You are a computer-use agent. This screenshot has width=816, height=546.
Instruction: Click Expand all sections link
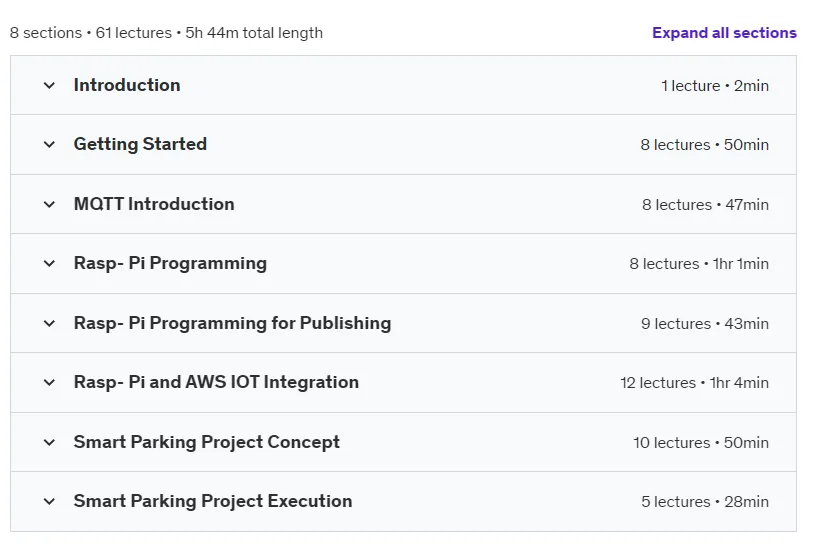click(x=724, y=33)
